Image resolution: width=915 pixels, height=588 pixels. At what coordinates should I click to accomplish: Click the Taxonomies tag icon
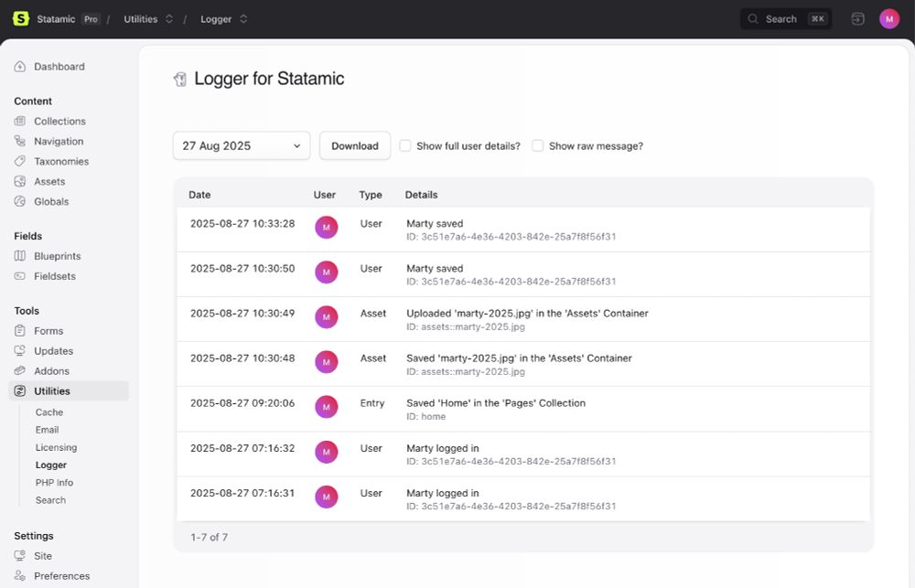pos(20,161)
